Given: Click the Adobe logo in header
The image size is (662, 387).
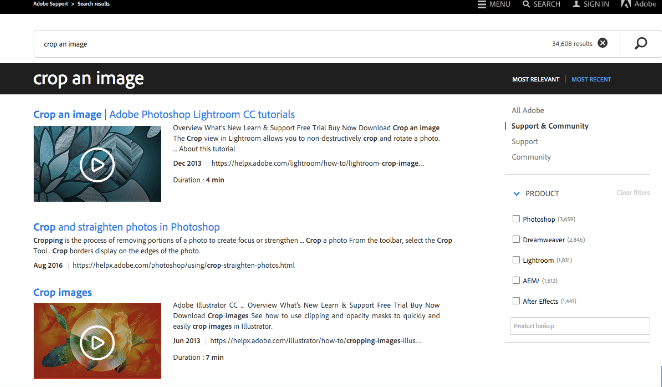Looking at the screenshot, I should [x=626, y=4].
